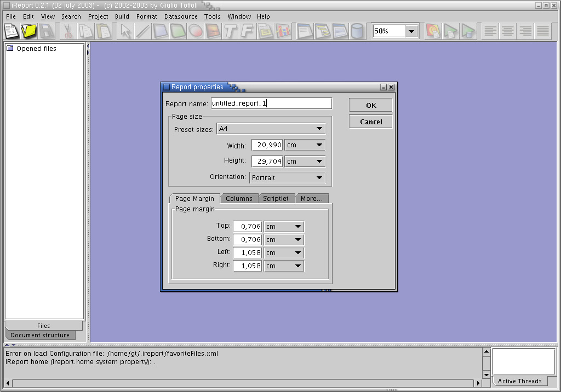Click the Chart tool icon
Viewport: 561px width, 392px height.
pos(283,31)
